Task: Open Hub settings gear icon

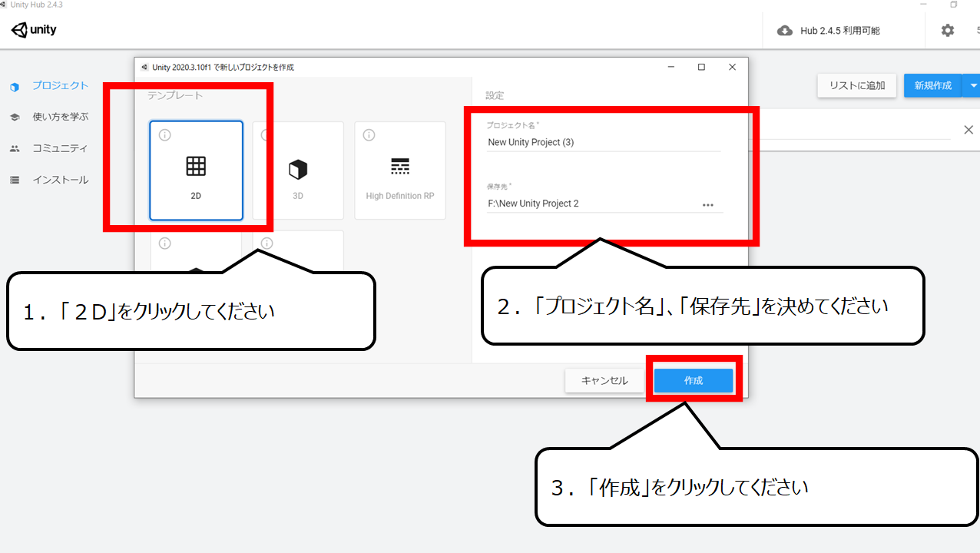Action: click(x=948, y=30)
